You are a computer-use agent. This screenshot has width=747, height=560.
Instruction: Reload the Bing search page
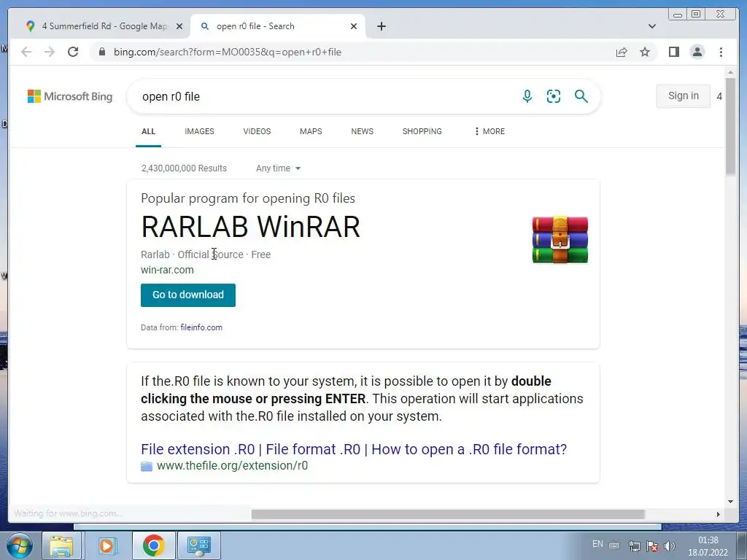(73, 52)
